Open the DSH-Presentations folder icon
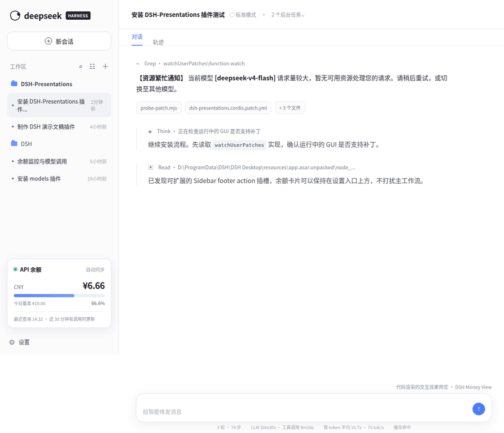Screen dimensions: 504x433 coord(14,84)
